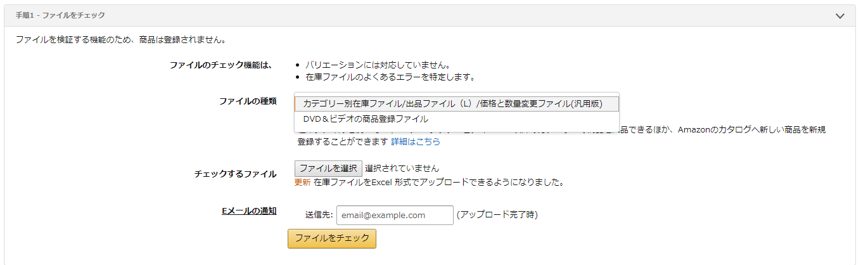
Task: Click the (アップロード完了時) hint text
Action: [497, 216]
